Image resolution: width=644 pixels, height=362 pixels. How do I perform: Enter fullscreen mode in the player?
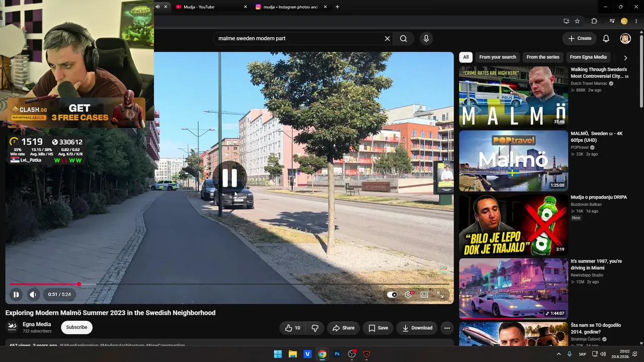click(x=440, y=295)
